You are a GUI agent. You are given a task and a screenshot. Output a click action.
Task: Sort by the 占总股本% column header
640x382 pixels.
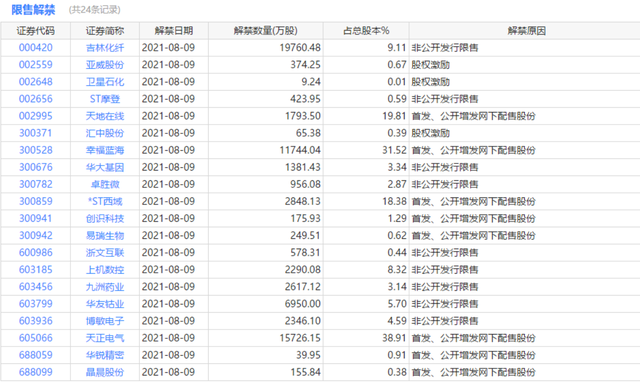(366, 31)
